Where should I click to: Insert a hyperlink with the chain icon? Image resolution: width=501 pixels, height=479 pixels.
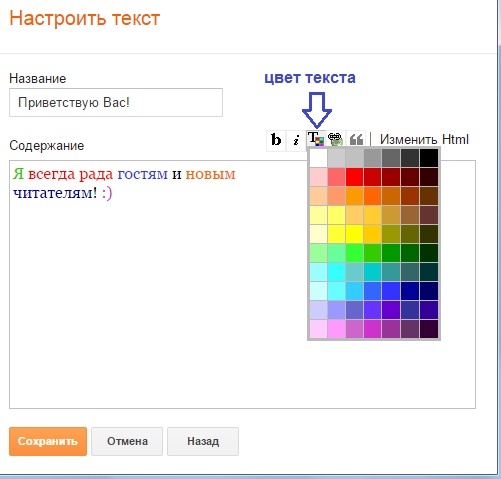[x=335, y=139]
